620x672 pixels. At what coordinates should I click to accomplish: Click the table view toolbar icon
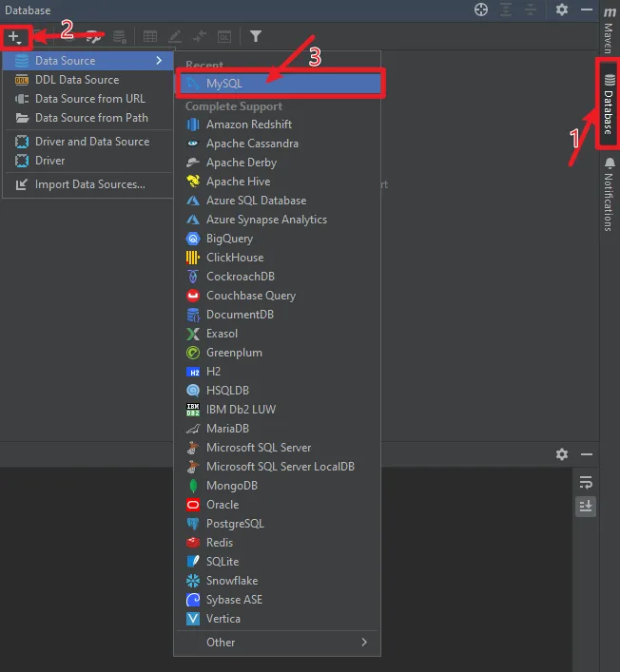click(x=150, y=36)
